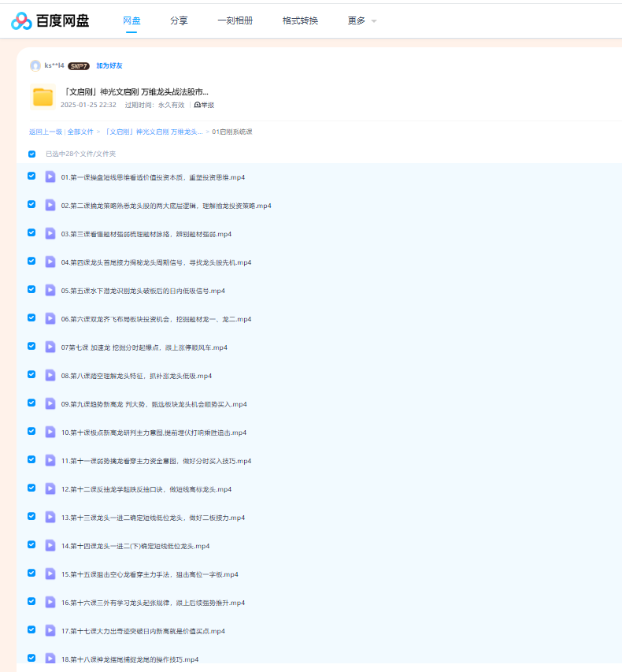Open file 18.第十八课神龙摆尾 mp4

pos(130,659)
